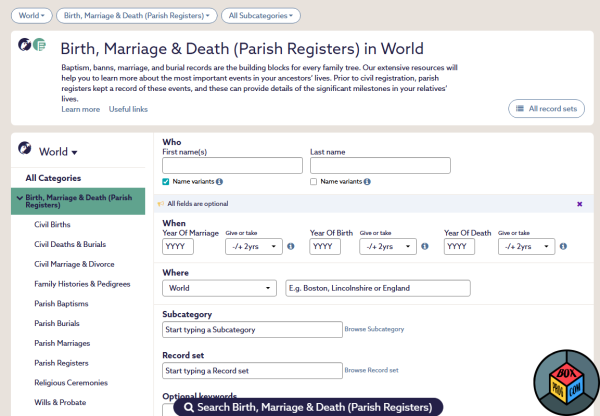600x416 pixels.
Task: Open Year Of Birth give or take dropdown
Action: coord(388,246)
